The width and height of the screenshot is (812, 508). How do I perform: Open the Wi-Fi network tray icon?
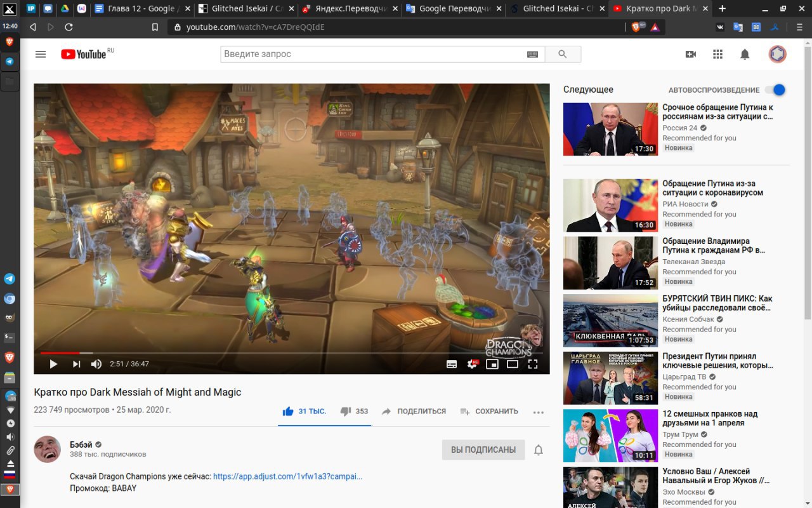(x=10, y=410)
